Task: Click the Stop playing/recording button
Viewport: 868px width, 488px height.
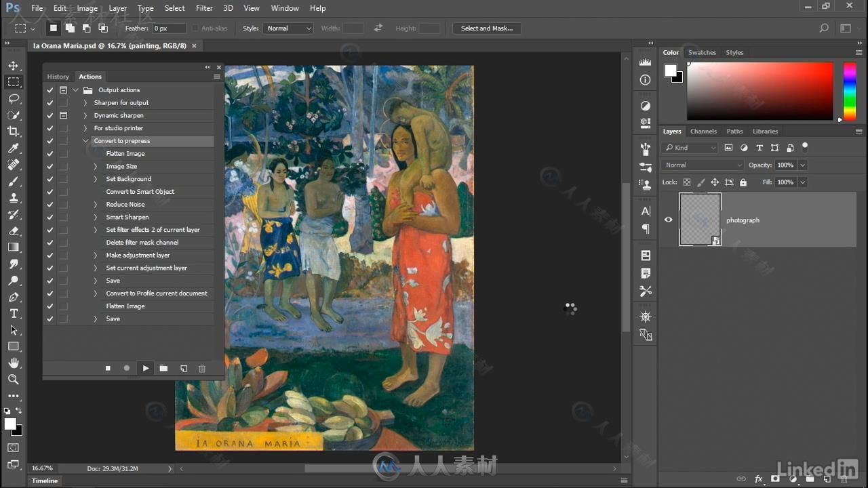Action: coord(107,368)
